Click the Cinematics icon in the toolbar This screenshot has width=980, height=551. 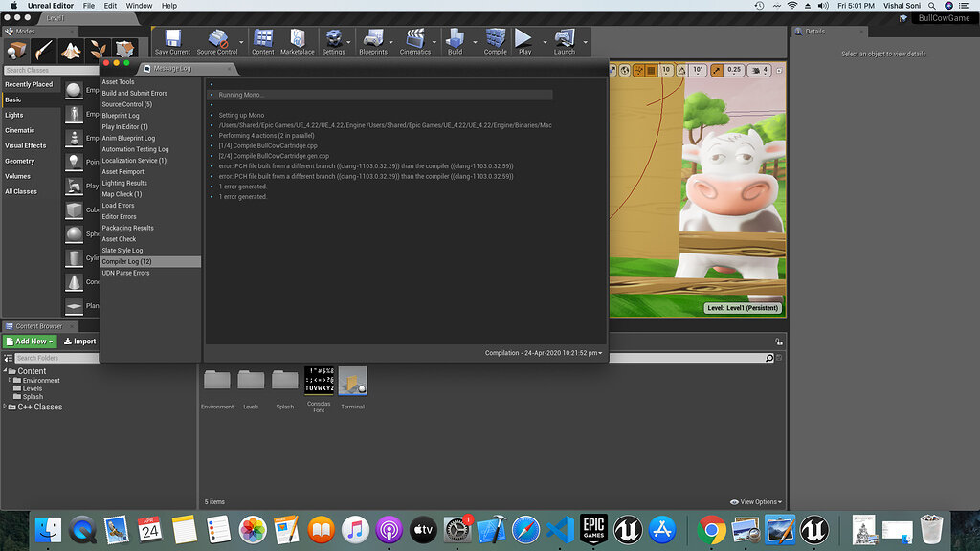pos(415,40)
